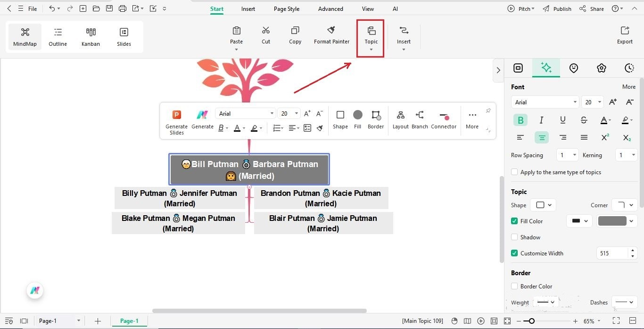Open the zoom 65% dropdown

tap(592, 321)
